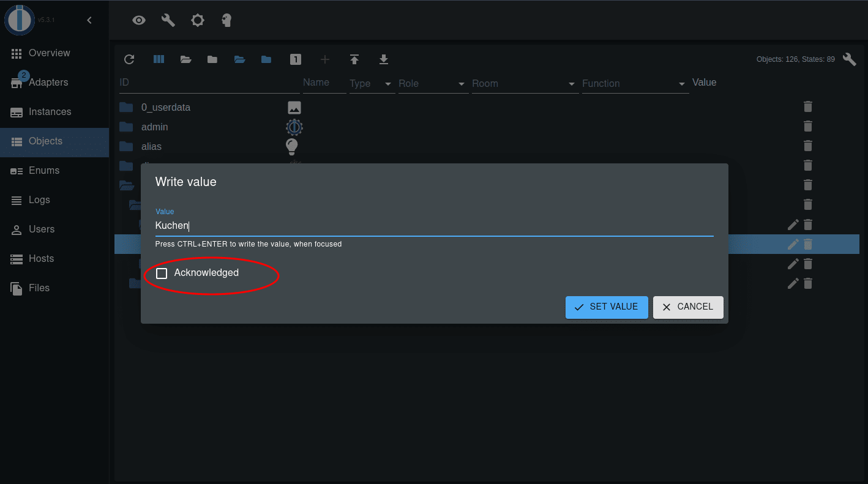
Task: Open the wrench maintenance icon in top bar
Action: [x=168, y=20]
